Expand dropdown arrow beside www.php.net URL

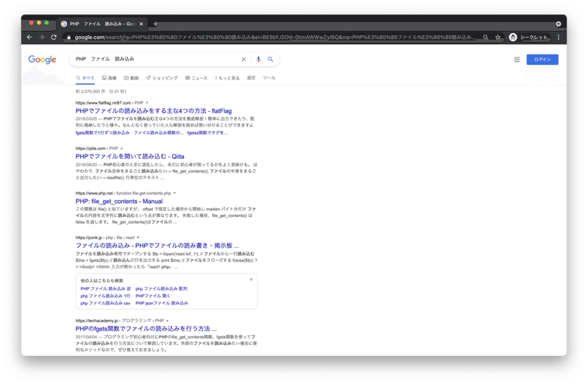pyautogui.click(x=174, y=193)
